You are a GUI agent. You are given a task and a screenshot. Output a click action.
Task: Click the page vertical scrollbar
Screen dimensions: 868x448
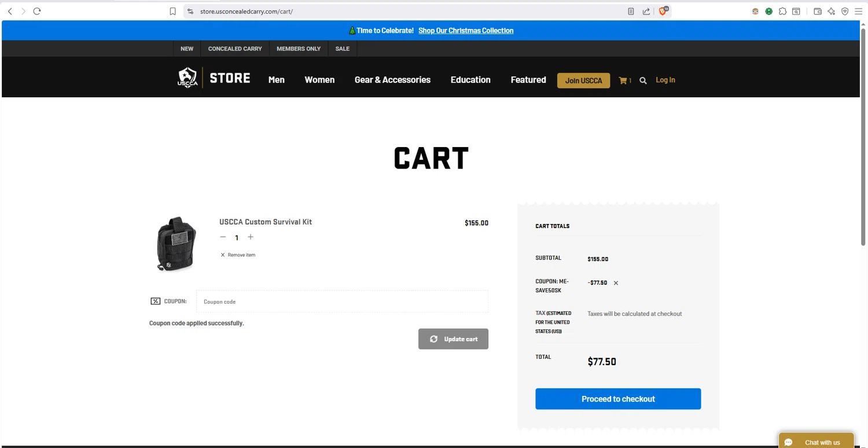(863, 137)
